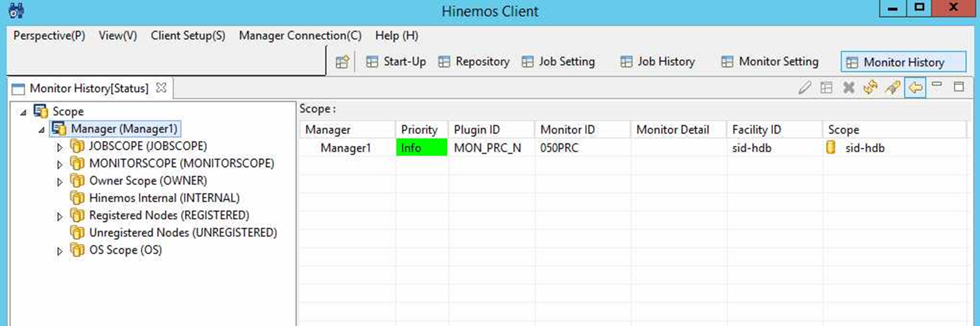Viewport: 980px width, 326px height.
Task: Sort by the Monitor ID column header
Action: [582, 130]
